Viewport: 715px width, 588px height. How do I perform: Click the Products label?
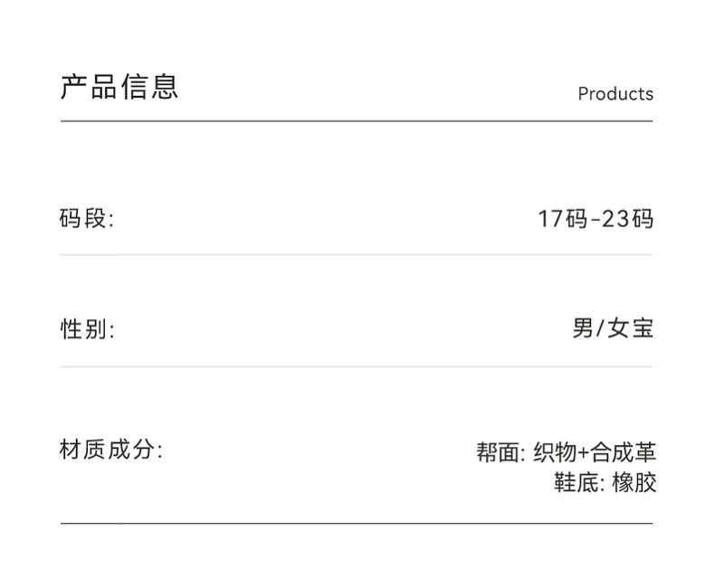pos(615,94)
